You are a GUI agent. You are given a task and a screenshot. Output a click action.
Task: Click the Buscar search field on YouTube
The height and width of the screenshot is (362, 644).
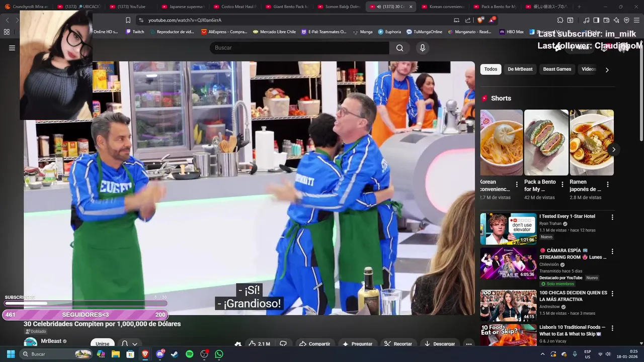(x=300, y=48)
